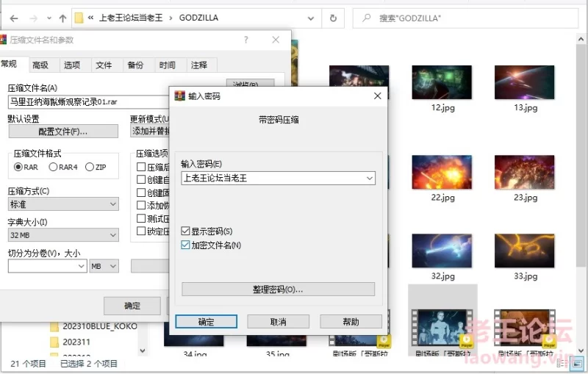This screenshot has height=374, width=588.
Task: Uncheck the 加密文件名(N) checkbox
Action: coord(185,245)
